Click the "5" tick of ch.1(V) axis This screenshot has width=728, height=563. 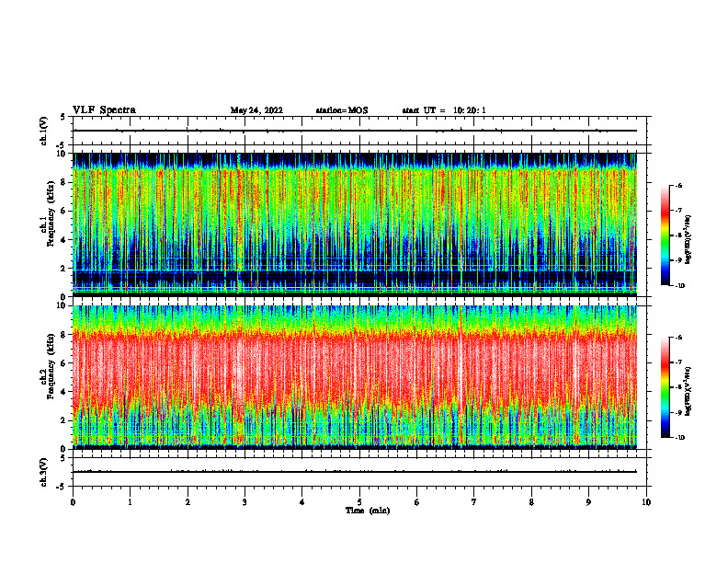point(64,117)
